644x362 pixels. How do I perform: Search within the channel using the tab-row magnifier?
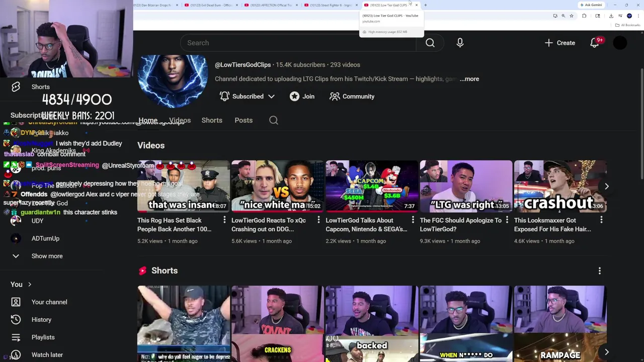[x=274, y=120]
